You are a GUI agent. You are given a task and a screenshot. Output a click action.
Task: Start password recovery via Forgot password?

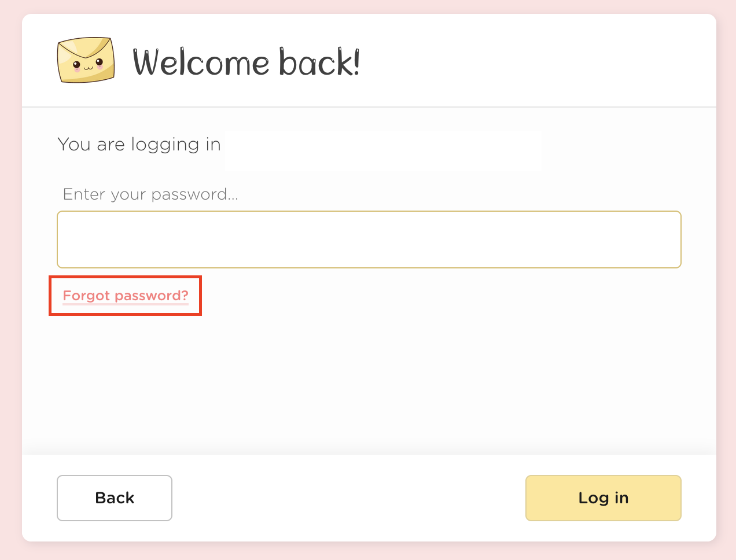(126, 296)
